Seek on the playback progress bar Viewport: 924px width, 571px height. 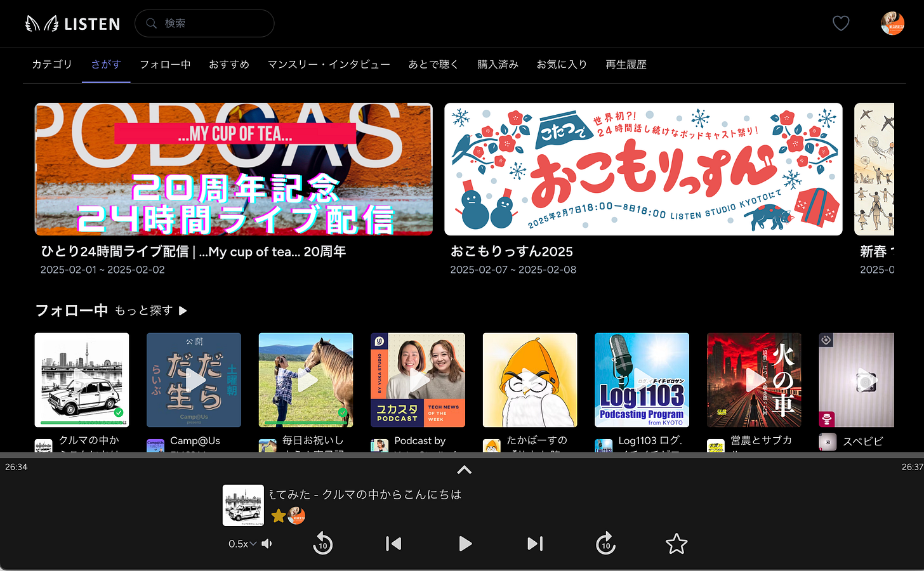coord(462,455)
